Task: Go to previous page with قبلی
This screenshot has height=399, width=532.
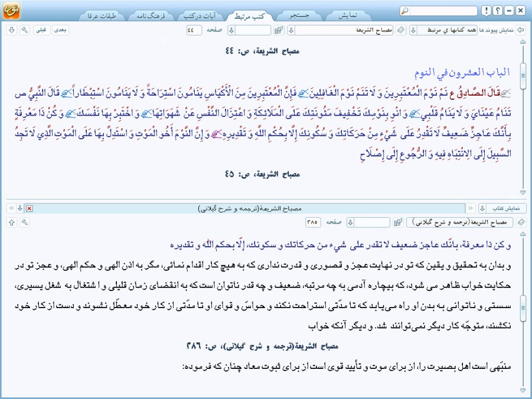Action: [41, 30]
